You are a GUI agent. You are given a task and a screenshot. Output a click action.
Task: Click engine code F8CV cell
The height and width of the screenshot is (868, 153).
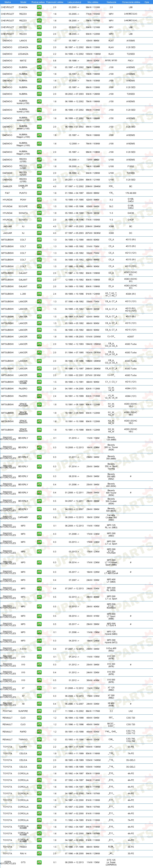[131, 61]
